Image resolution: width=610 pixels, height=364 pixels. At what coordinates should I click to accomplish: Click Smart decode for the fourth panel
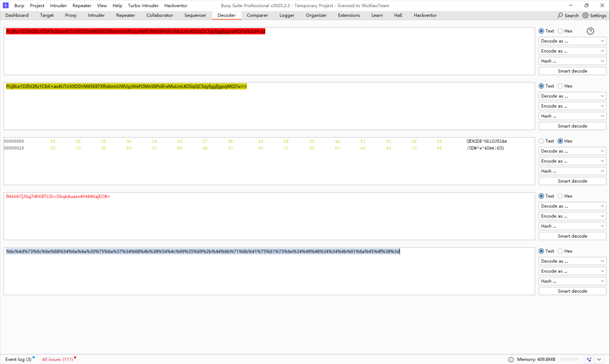[x=572, y=236]
